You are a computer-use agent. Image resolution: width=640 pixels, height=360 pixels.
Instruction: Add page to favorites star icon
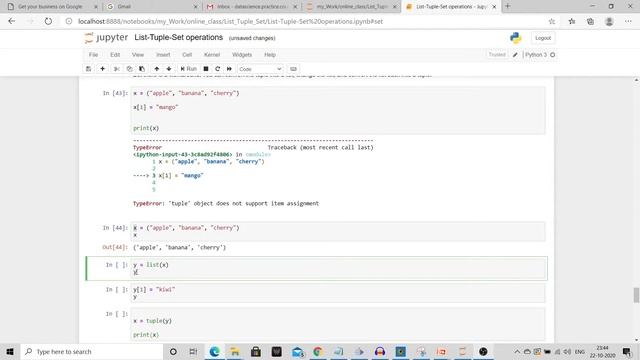click(x=552, y=21)
